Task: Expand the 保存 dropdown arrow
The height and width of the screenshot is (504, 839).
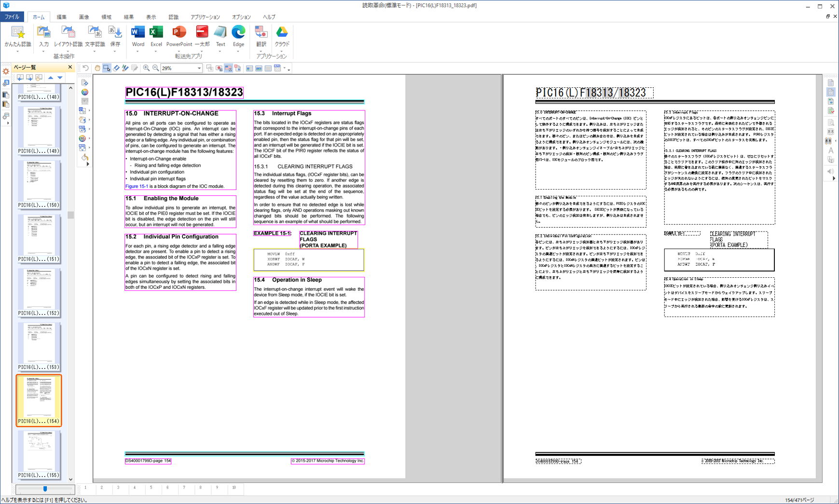Action: [x=115, y=51]
